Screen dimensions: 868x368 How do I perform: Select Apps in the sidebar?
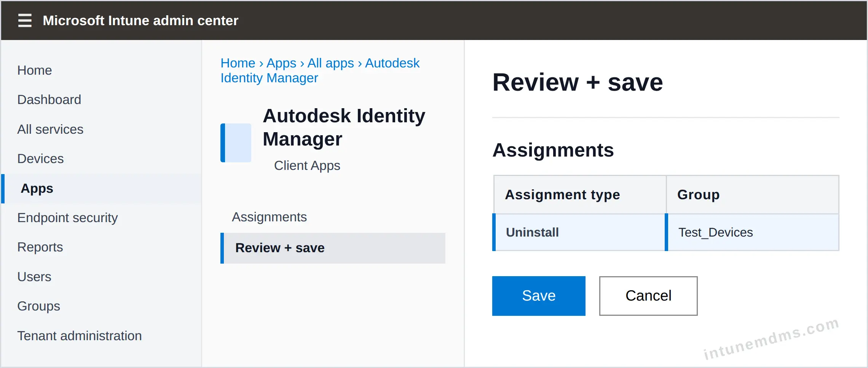pos(101,189)
